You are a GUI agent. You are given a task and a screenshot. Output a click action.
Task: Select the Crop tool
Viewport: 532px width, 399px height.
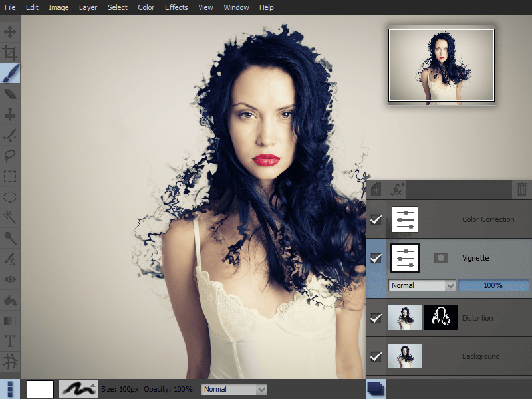(10, 52)
